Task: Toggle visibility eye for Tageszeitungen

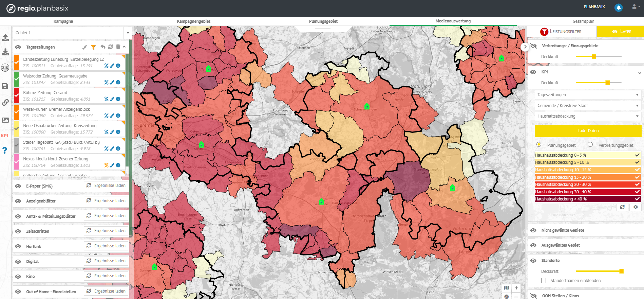Action: 18,47
